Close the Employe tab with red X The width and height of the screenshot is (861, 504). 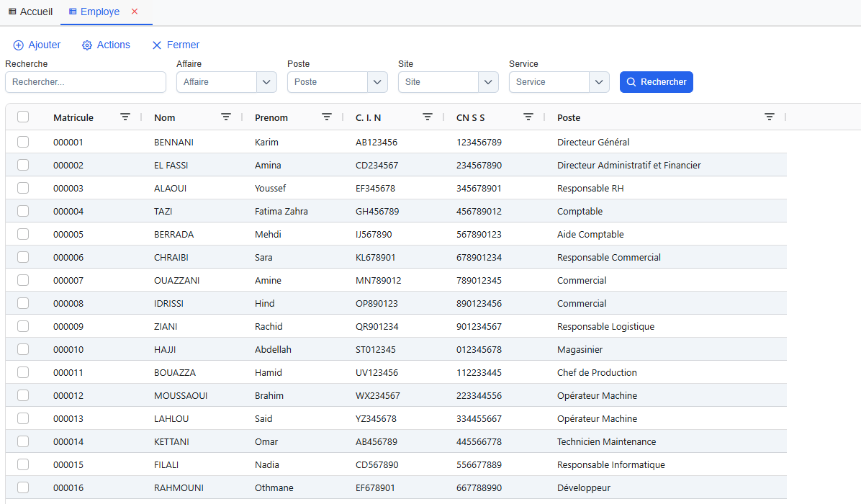(135, 12)
